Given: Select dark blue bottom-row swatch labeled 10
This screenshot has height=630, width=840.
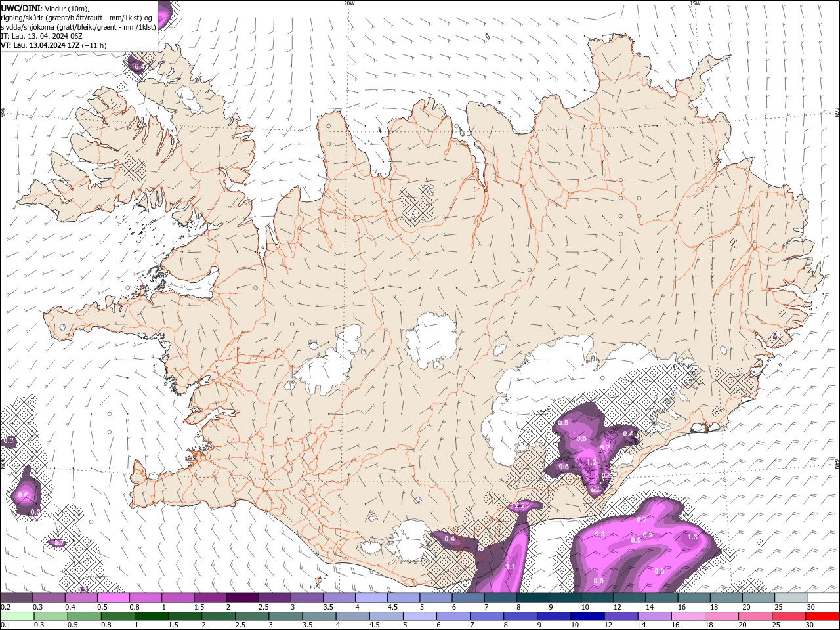Looking at the screenshot, I should (x=587, y=616).
